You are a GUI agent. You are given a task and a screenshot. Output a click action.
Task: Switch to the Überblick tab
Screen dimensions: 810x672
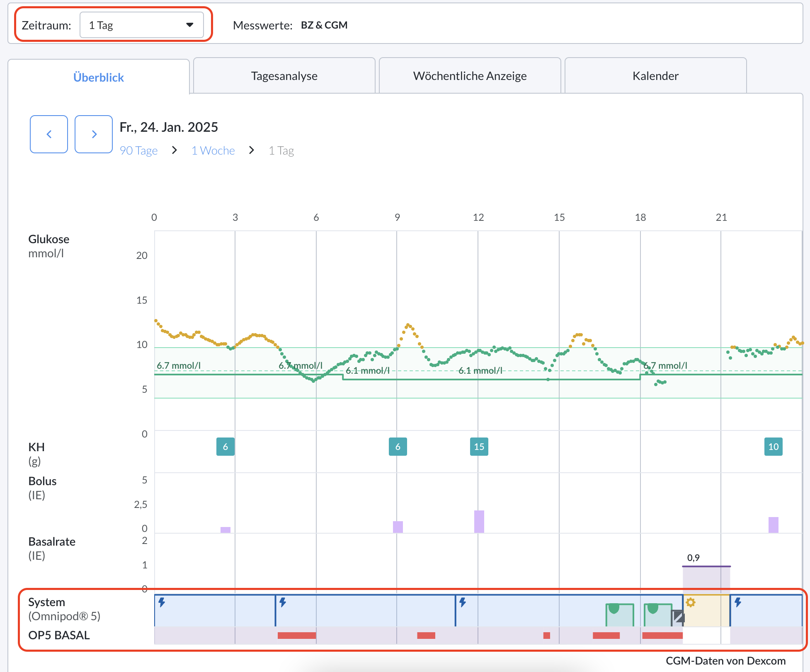pos(99,77)
